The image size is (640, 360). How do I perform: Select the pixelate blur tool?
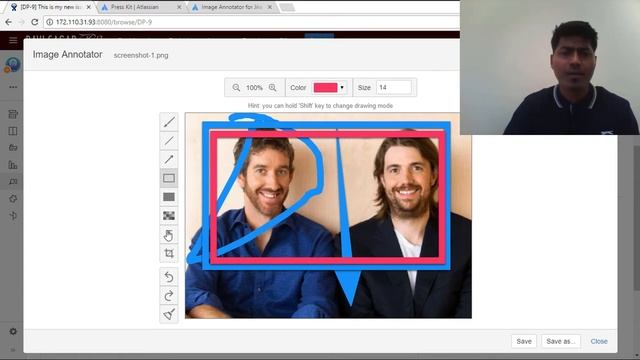point(169,216)
